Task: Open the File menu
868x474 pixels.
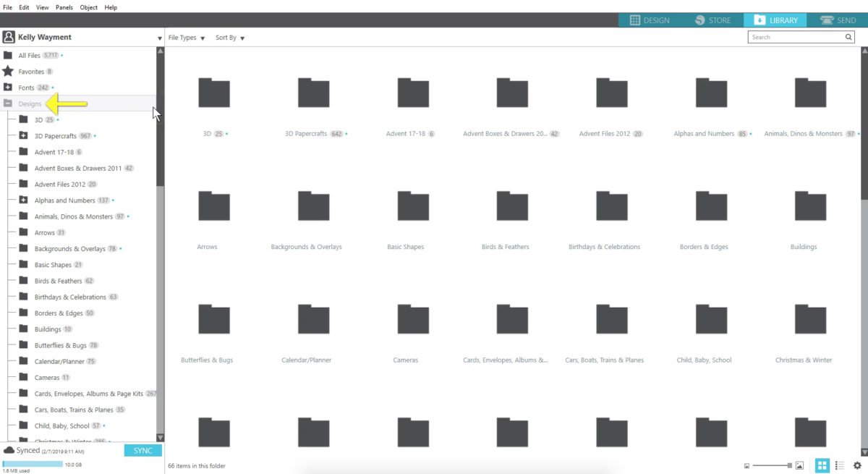Action: pyautogui.click(x=8, y=7)
